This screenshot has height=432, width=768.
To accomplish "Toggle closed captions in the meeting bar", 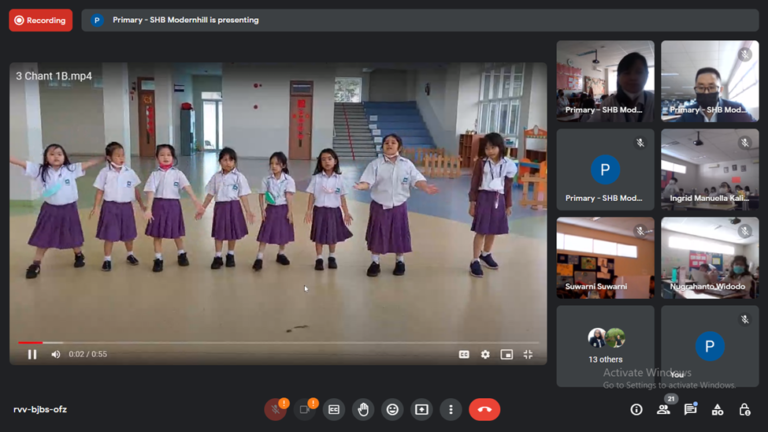I will pos(334,409).
